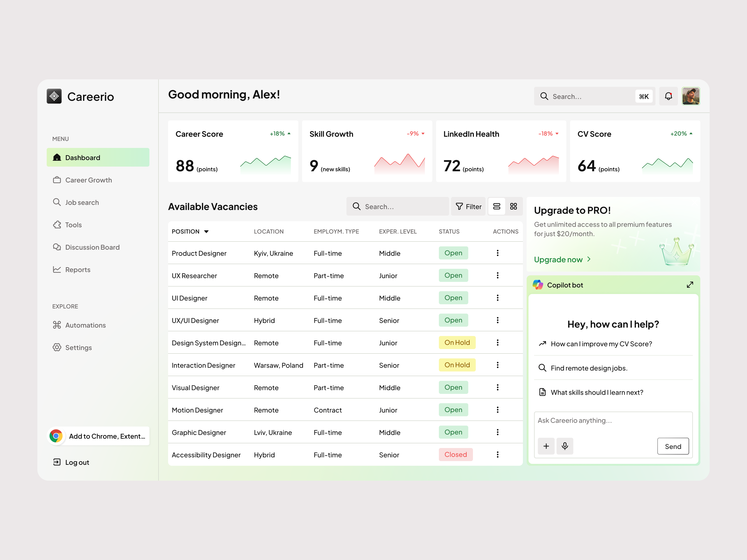Open actions menu for Motion Designer
747x560 pixels.
click(497, 410)
